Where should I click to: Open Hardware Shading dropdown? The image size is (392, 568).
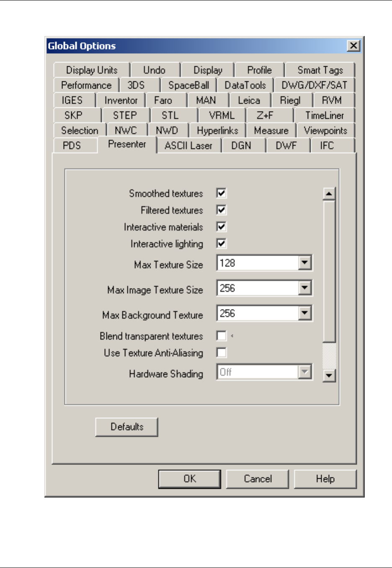click(x=305, y=372)
